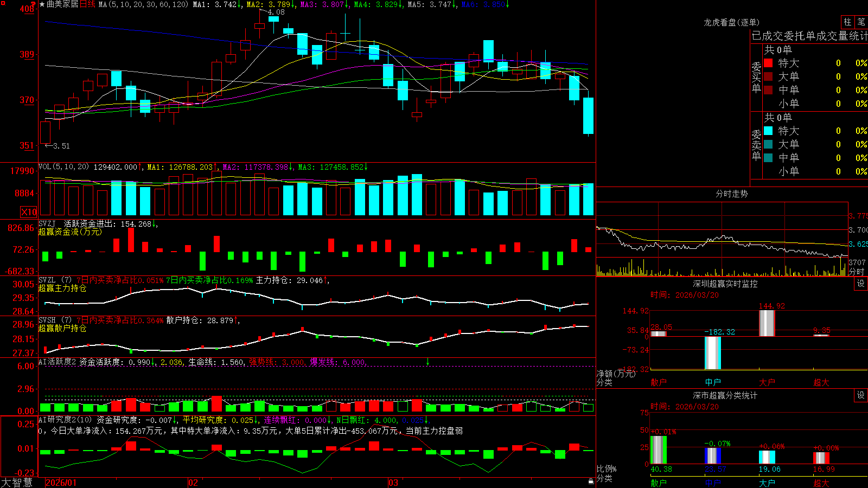
Task: Click the red 特大 buy order swatch
Action: coord(768,63)
